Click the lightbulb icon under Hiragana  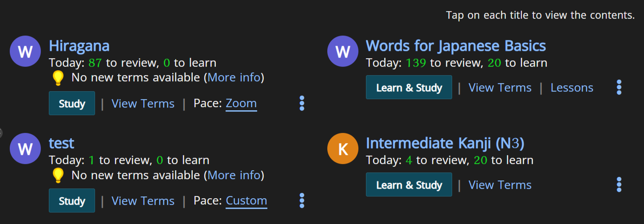tap(58, 78)
